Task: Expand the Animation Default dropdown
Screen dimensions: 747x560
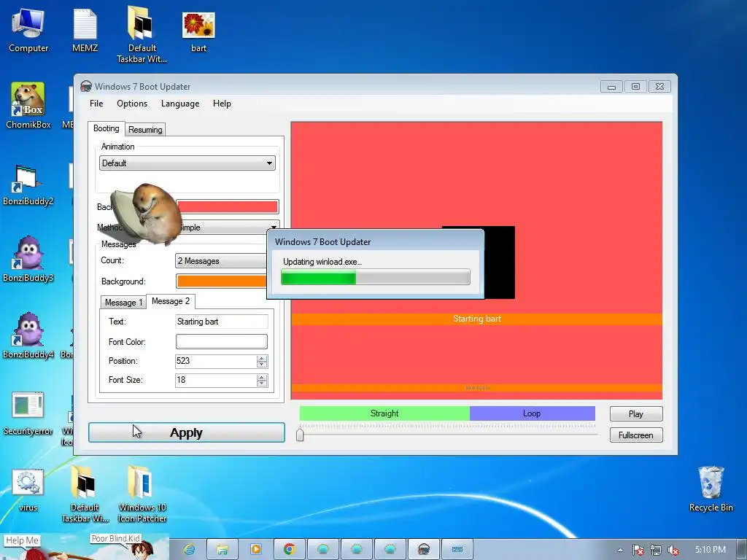Action: pyautogui.click(x=187, y=163)
